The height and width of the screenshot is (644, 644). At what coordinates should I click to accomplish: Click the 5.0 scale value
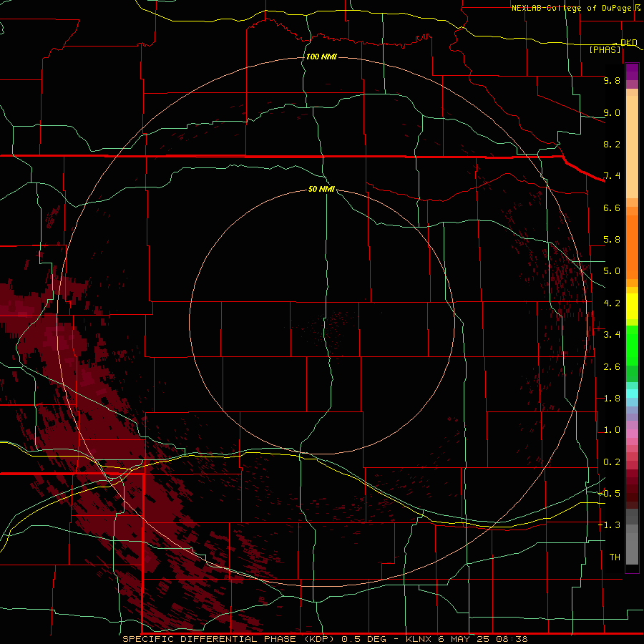click(612, 271)
